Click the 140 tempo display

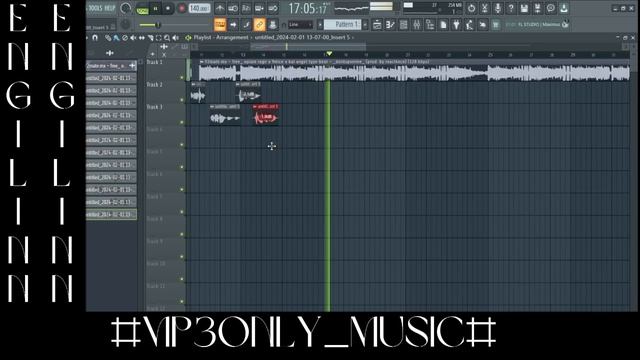coord(200,8)
